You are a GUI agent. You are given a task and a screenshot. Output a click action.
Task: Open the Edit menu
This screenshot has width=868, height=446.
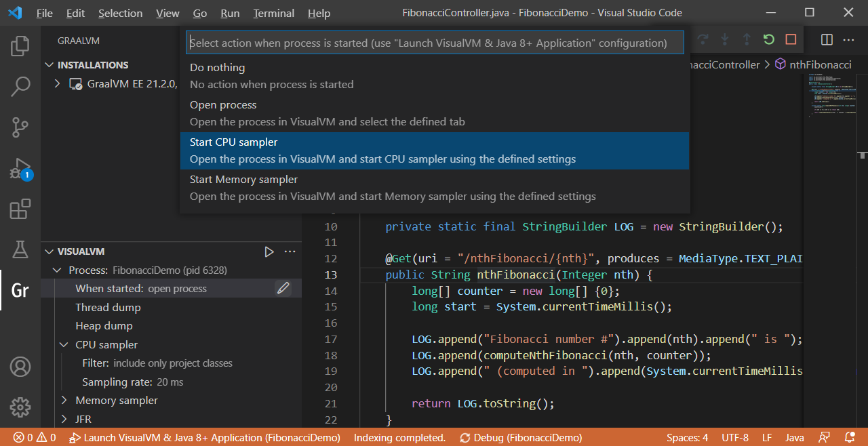click(x=76, y=13)
